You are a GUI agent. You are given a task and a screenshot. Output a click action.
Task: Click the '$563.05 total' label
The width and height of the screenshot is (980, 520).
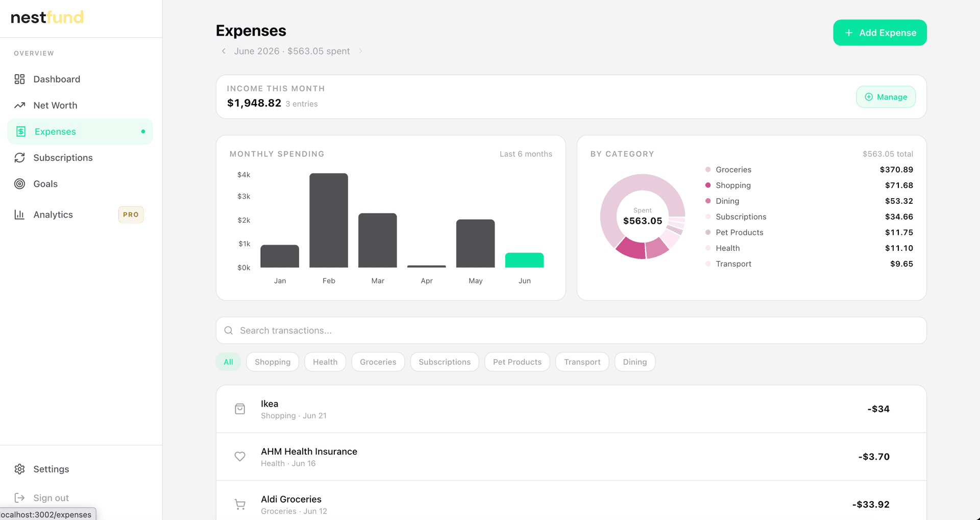tap(888, 154)
